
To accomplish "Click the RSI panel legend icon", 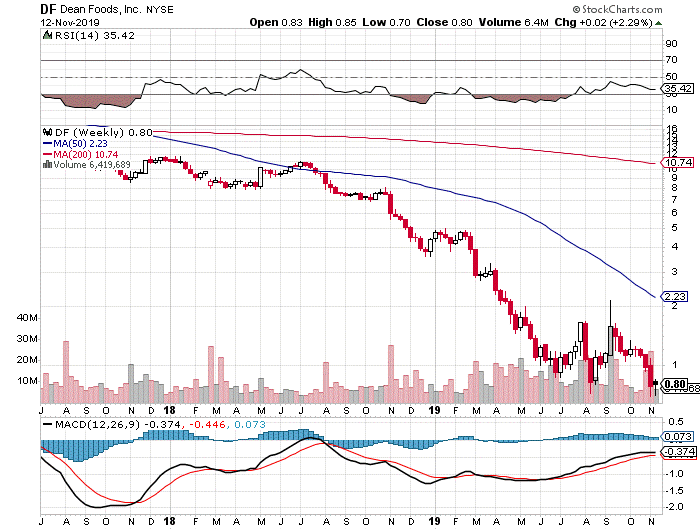I will coord(47,35).
